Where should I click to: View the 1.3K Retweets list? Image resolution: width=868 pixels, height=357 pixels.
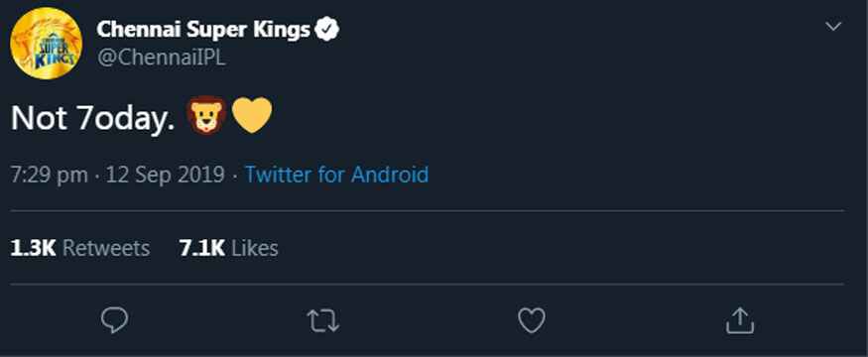point(80,248)
